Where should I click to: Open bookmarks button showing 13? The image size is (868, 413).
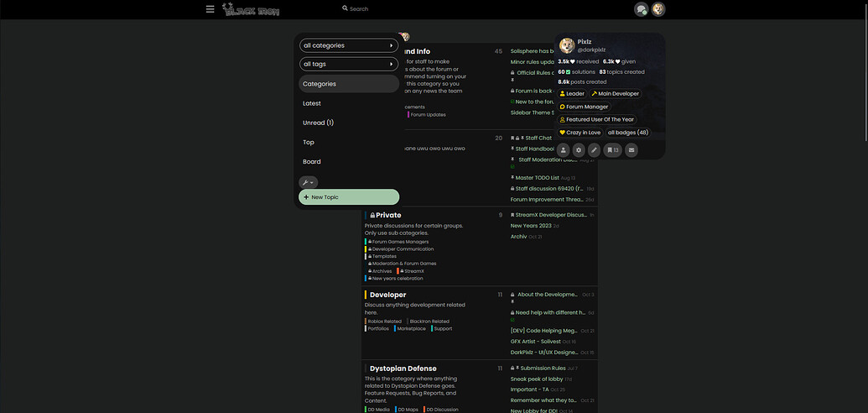[612, 149]
